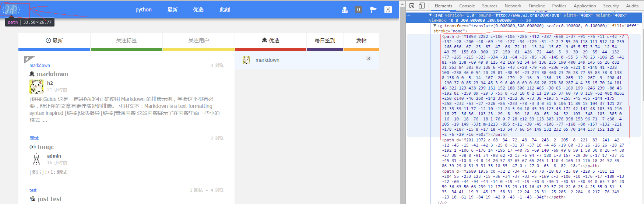644x204 pixels.
Task: Select the path node starting M1893 2282
Action: [x=534, y=85]
